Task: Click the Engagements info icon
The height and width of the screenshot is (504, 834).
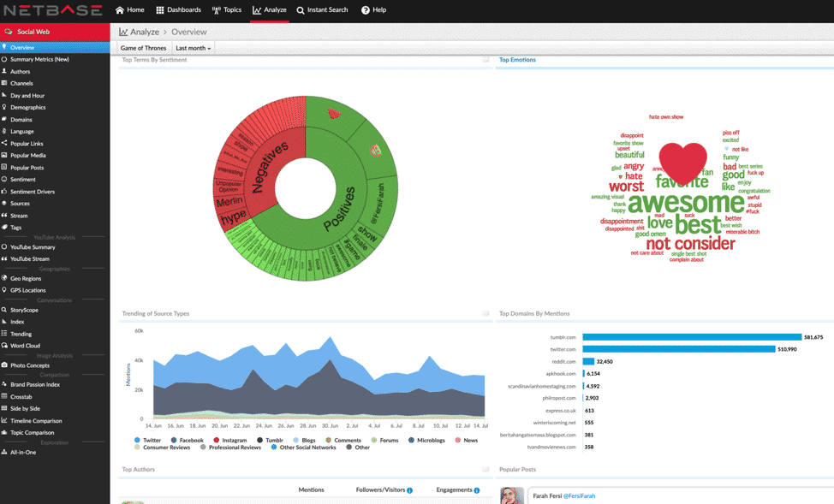Action: point(477,490)
